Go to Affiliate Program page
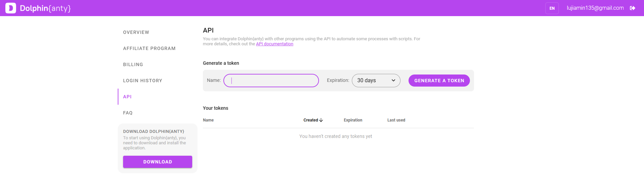The image size is (644, 196). [x=149, y=48]
